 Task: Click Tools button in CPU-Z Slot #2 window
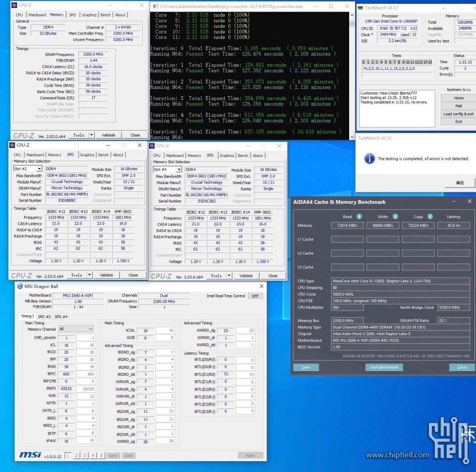[x=77, y=275]
